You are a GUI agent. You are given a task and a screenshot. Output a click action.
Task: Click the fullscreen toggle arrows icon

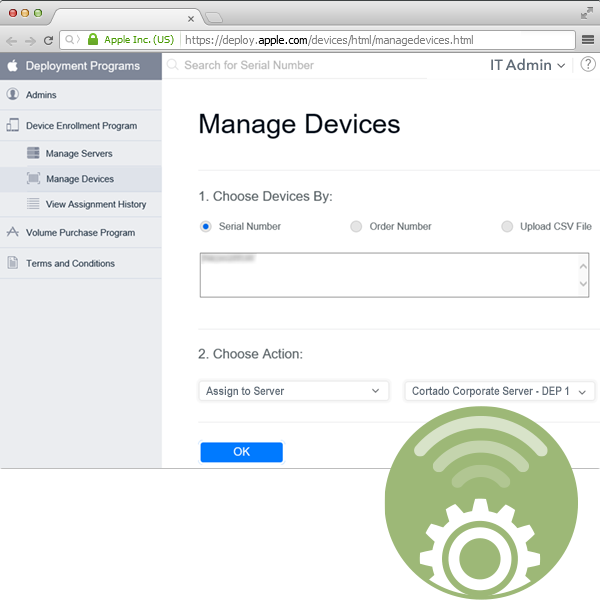(586, 13)
